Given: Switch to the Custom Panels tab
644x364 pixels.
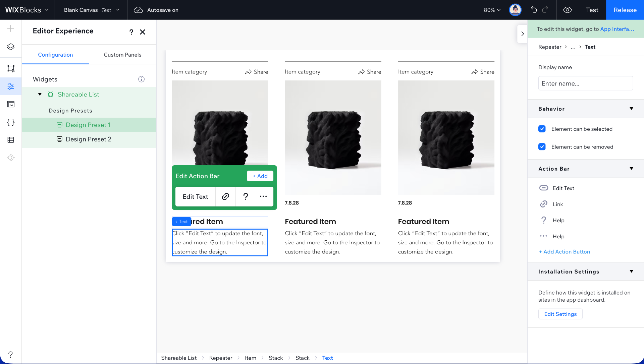Looking at the screenshot, I should (x=122, y=55).
